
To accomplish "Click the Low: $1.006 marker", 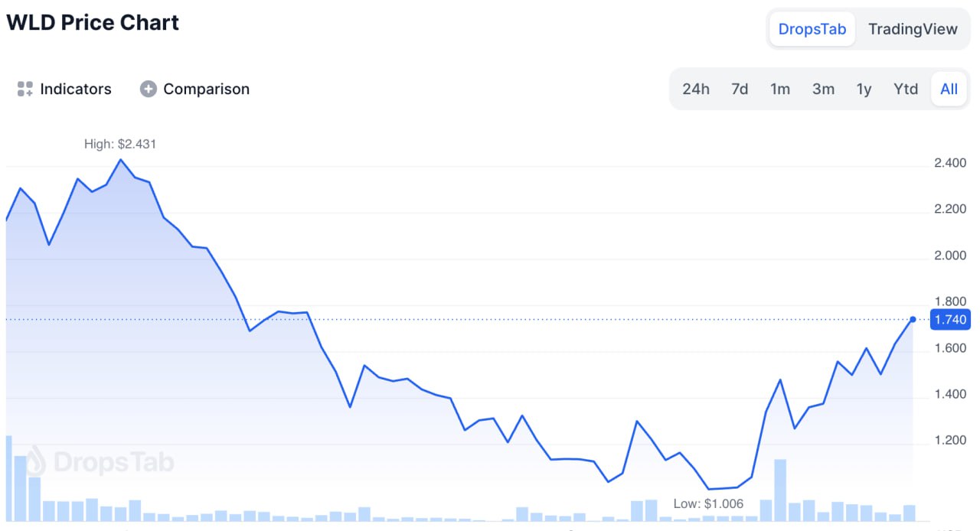I will click(x=708, y=503).
